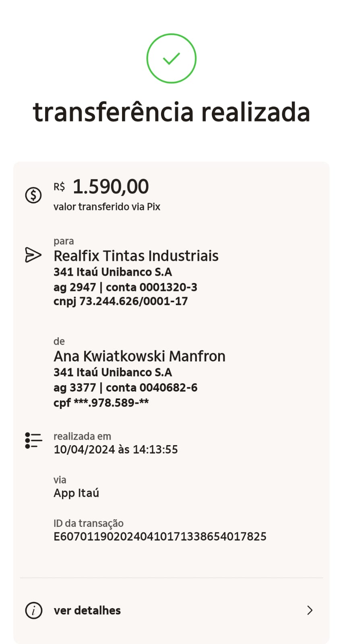Click the masked sender CPF number
This screenshot has width=343, height=644.
tap(101, 403)
